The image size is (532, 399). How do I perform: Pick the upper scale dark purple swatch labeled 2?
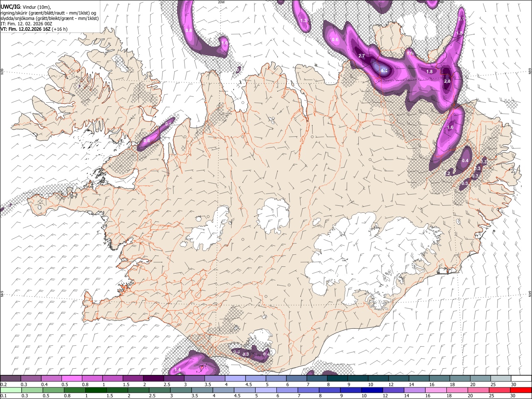[x=153, y=378]
